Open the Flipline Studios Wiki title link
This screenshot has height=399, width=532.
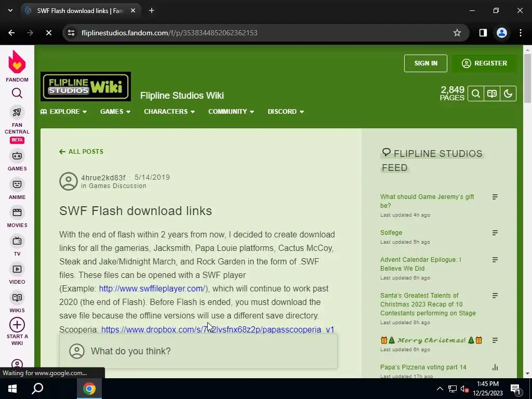[x=182, y=96]
